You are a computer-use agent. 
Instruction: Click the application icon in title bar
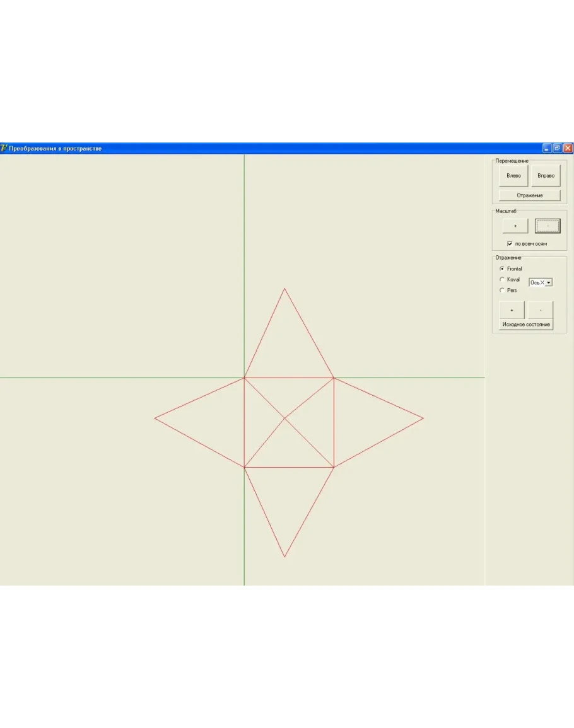click(x=4, y=148)
